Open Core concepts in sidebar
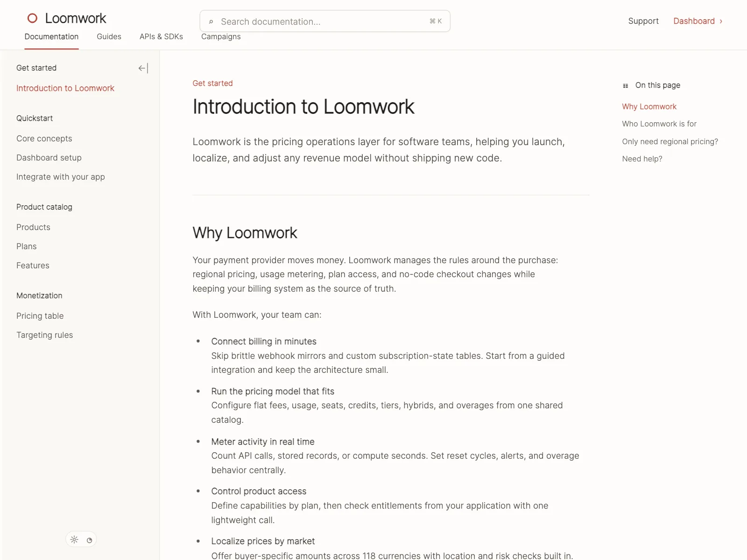This screenshot has height=560, width=747. point(44,139)
